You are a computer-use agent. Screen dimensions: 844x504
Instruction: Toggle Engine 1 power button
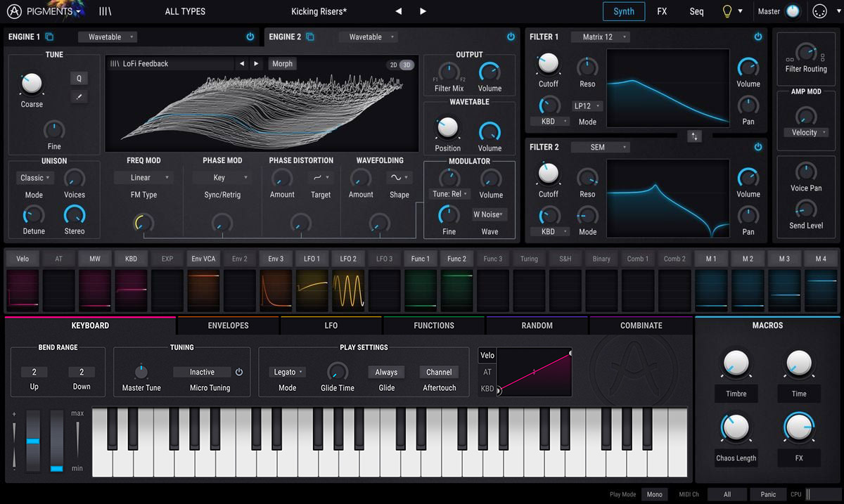pos(250,37)
